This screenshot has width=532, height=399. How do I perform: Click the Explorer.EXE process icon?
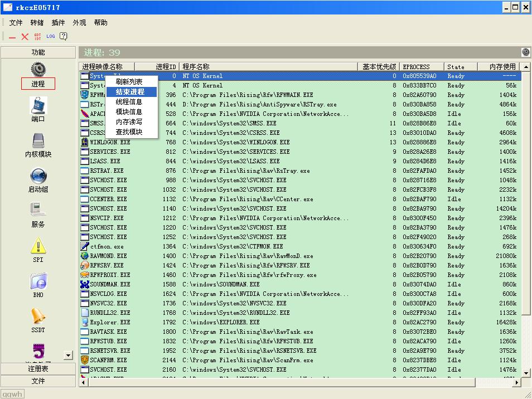(x=84, y=322)
